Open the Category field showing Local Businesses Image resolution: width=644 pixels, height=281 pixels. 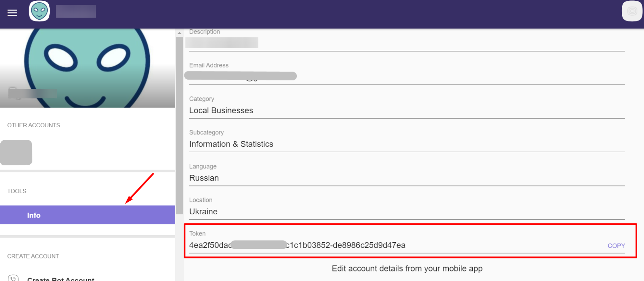(x=221, y=110)
